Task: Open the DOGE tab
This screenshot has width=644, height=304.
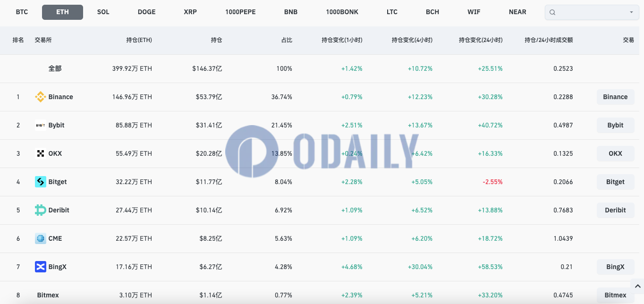Action: tap(146, 12)
